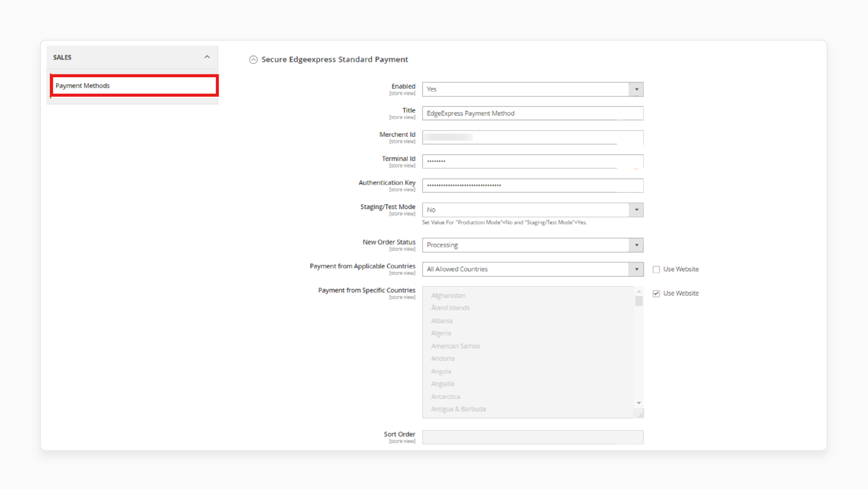
Task: Click the Staging/Test Mode dropdown arrow icon
Action: click(x=637, y=209)
